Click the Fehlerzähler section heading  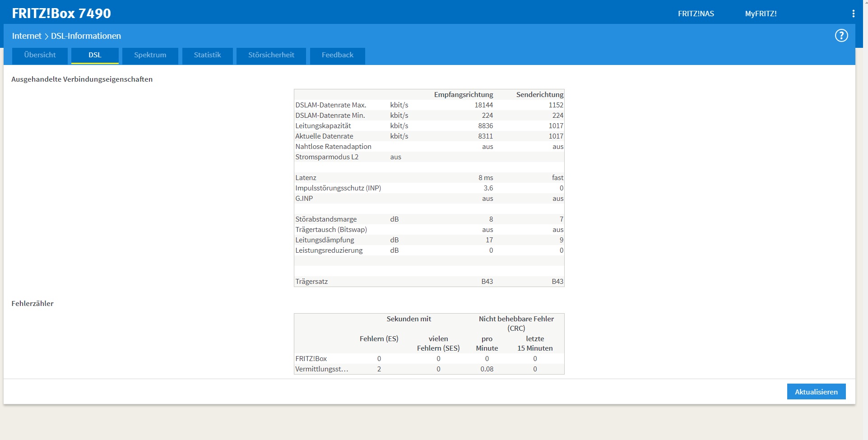point(32,303)
